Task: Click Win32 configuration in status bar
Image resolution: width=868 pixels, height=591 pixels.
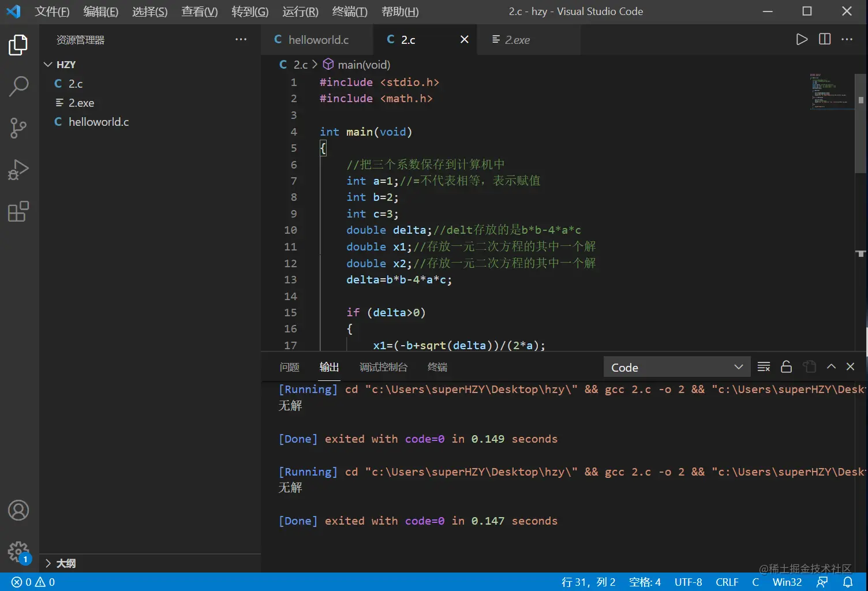Action: coord(787,582)
